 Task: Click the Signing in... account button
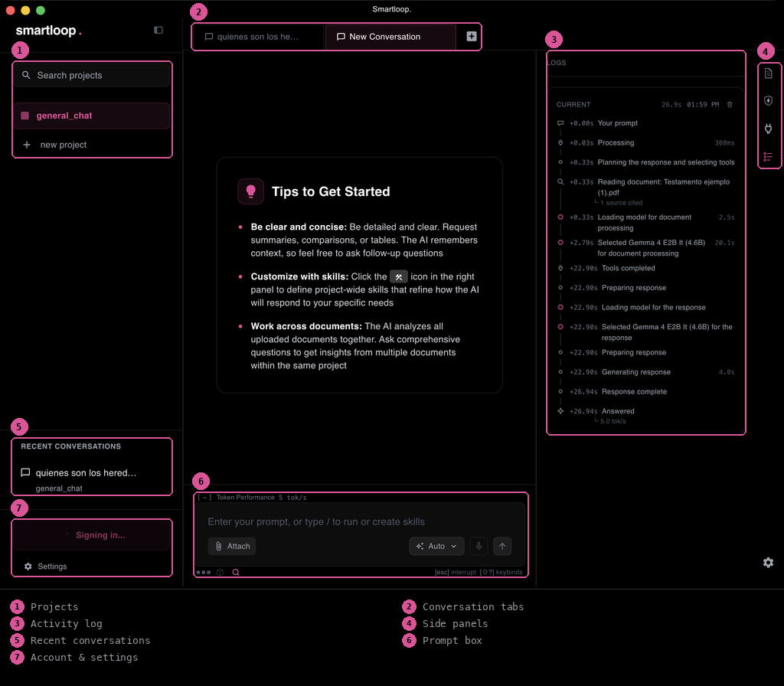[92, 535]
